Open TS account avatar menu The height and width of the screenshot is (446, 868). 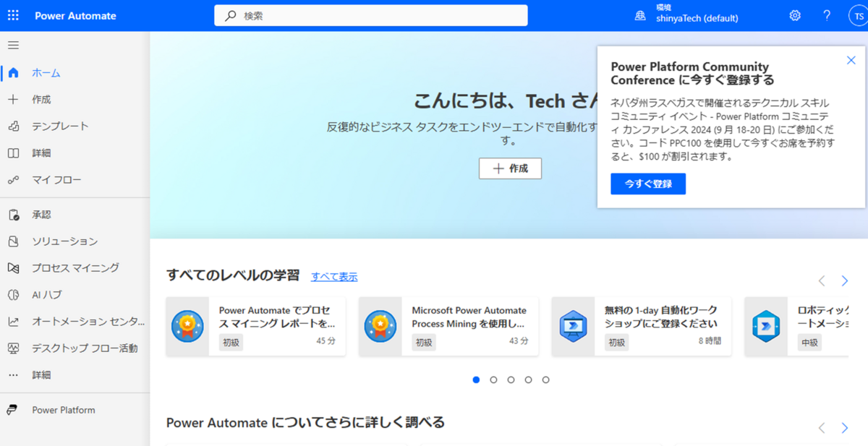point(857,16)
